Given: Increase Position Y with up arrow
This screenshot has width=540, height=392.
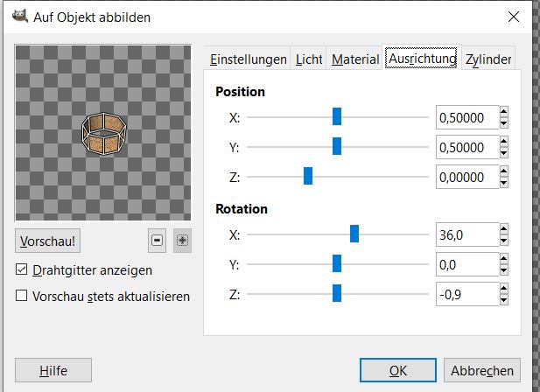Looking at the screenshot, I should [x=504, y=141].
